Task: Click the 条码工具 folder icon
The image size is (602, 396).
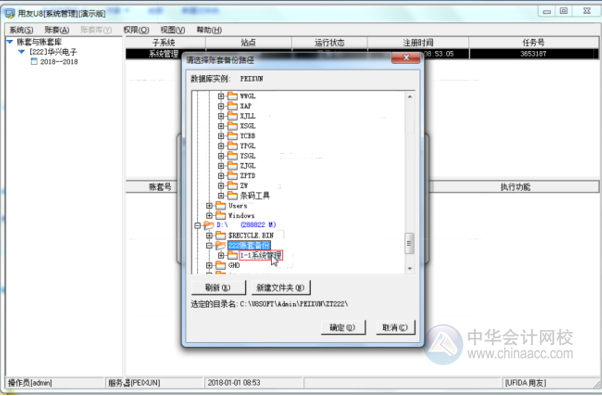Action: [232, 196]
